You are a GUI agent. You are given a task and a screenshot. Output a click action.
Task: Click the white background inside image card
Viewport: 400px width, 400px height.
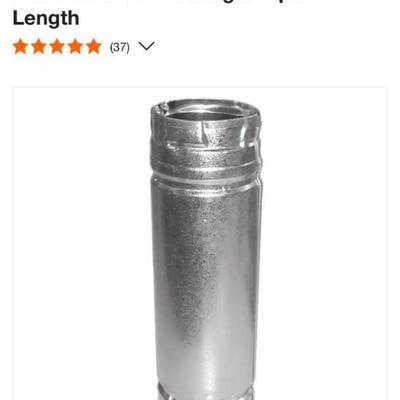pos(80,233)
